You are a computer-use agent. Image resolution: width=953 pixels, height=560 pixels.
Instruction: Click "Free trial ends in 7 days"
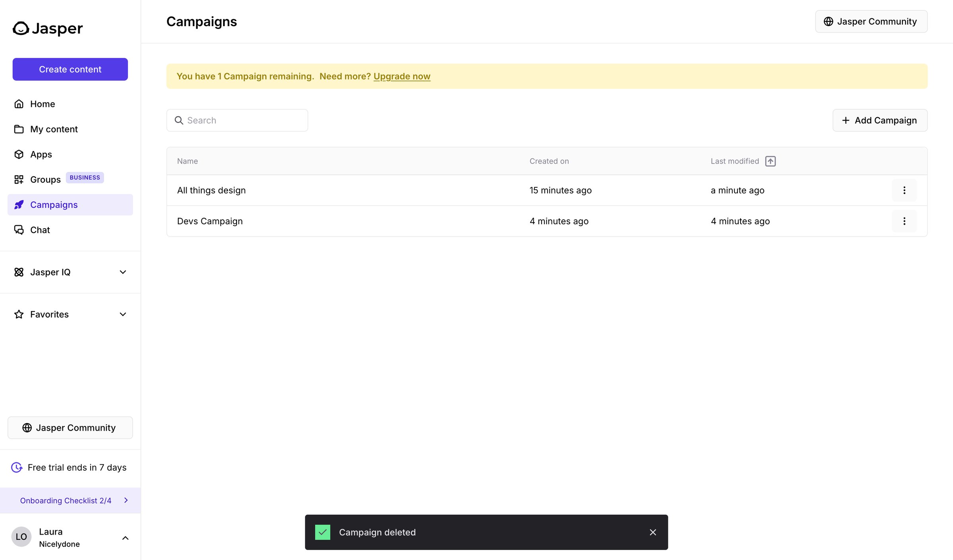[x=77, y=468]
